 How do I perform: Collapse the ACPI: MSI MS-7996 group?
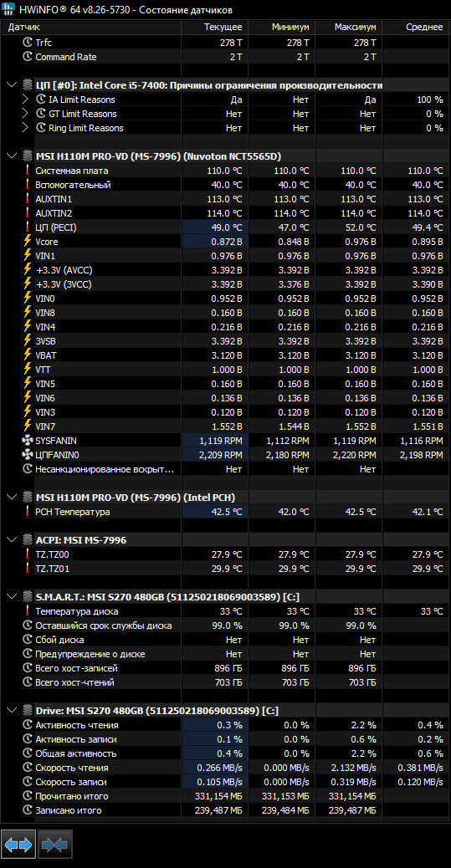click(x=11, y=539)
